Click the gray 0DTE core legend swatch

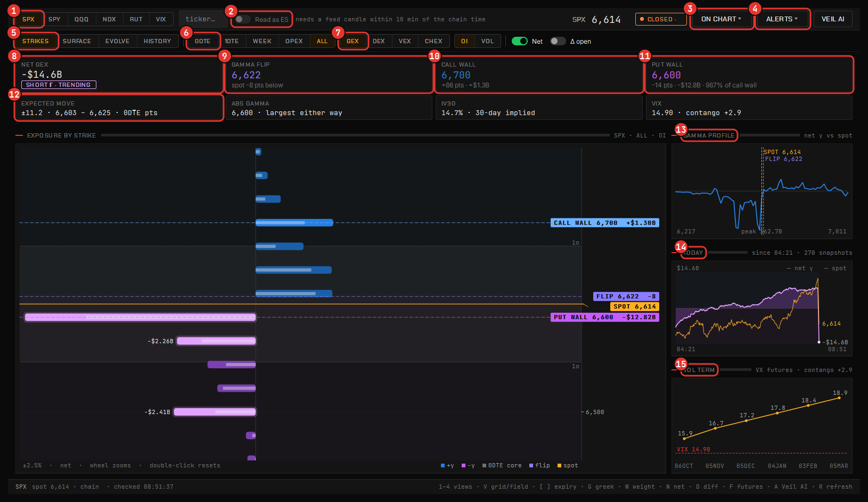(x=485, y=466)
